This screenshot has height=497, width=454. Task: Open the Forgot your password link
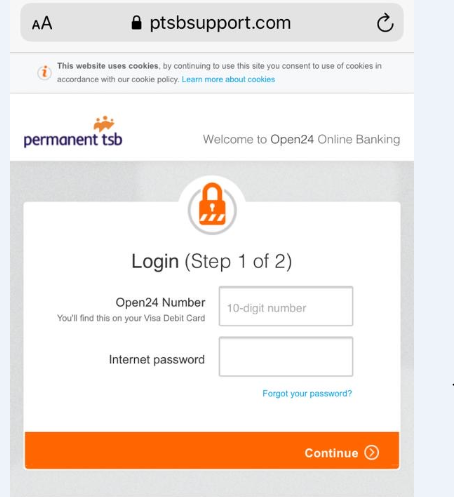(x=307, y=394)
